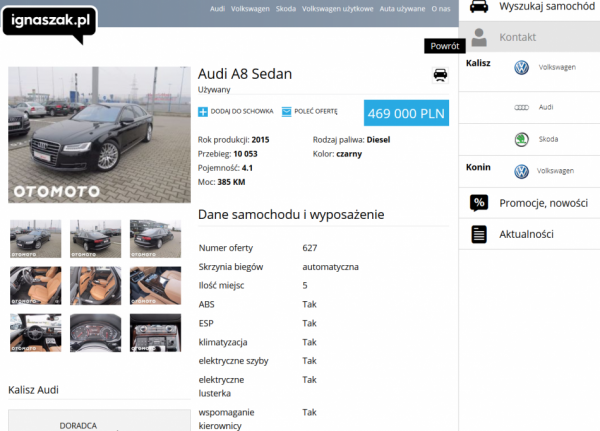This screenshot has width=600, height=431.
Task: Click the Audi rings logo icon
Action: pos(521,108)
